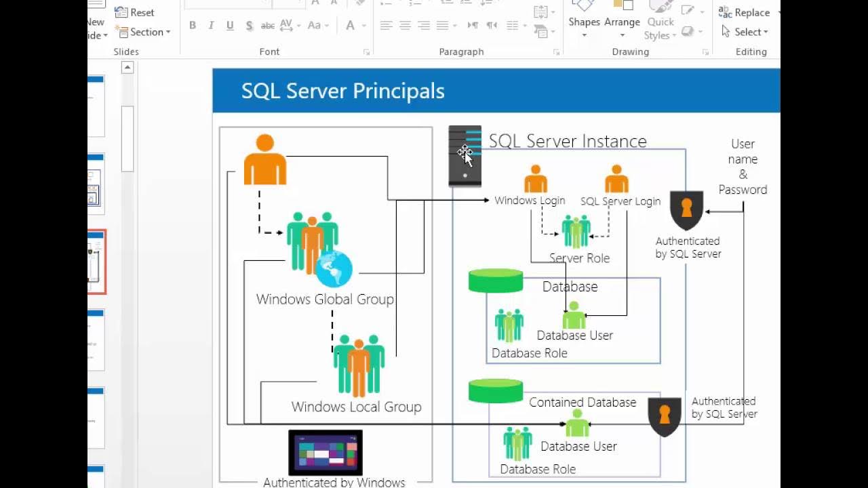
Task: Open the Change Case dropdown
Action: (317, 26)
